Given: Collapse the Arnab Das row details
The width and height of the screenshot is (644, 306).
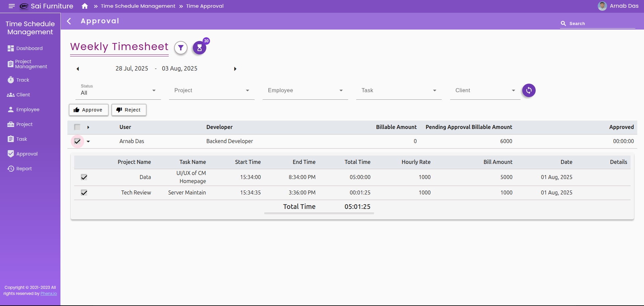Looking at the screenshot, I should coord(88,141).
